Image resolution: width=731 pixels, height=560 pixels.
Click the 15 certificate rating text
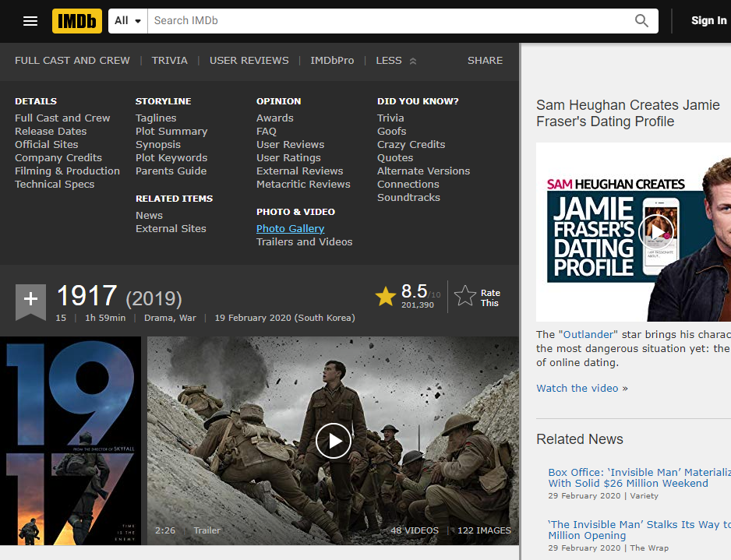pyautogui.click(x=61, y=318)
